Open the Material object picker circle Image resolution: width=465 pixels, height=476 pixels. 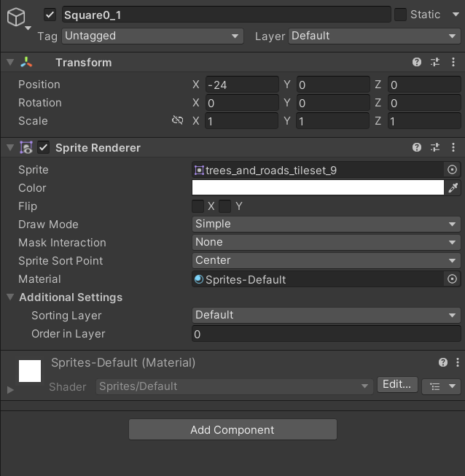tap(452, 279)
